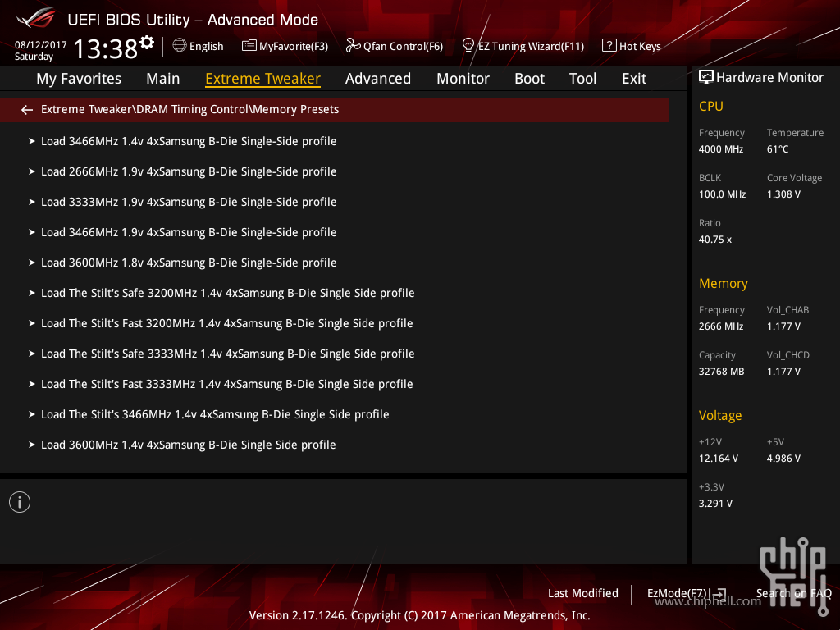Expand Load 3600MHz 1.8v profile arrow
This screenshot has width=840, height=630.
[32, 263]
